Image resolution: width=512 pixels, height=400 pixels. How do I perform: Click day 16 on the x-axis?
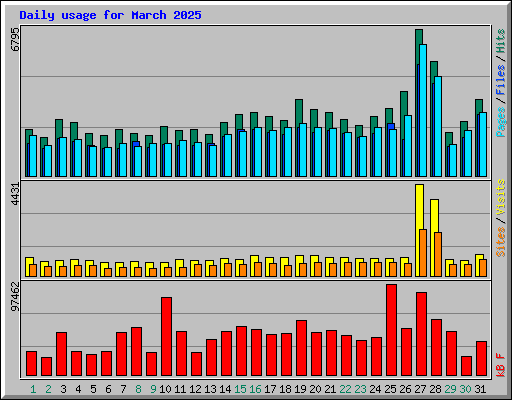[x=255, y=389]
